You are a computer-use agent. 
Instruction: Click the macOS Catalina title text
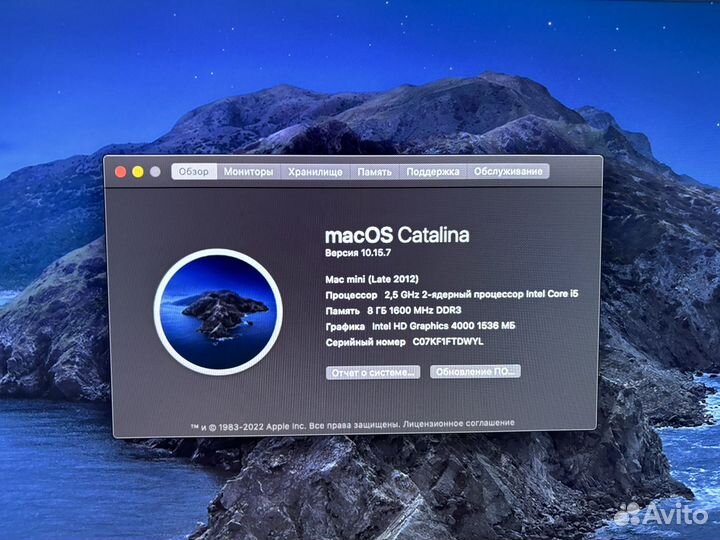(x=397, y=235)
